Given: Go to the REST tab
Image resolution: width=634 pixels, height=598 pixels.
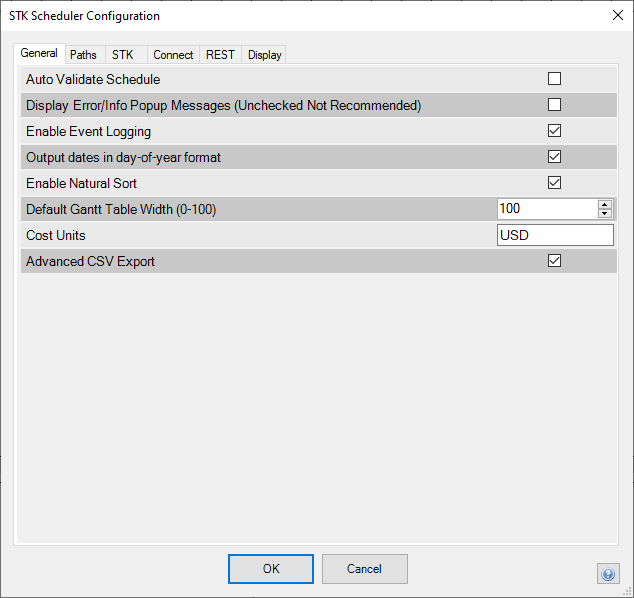Looking at the screenshot, I should click(220, 55).
